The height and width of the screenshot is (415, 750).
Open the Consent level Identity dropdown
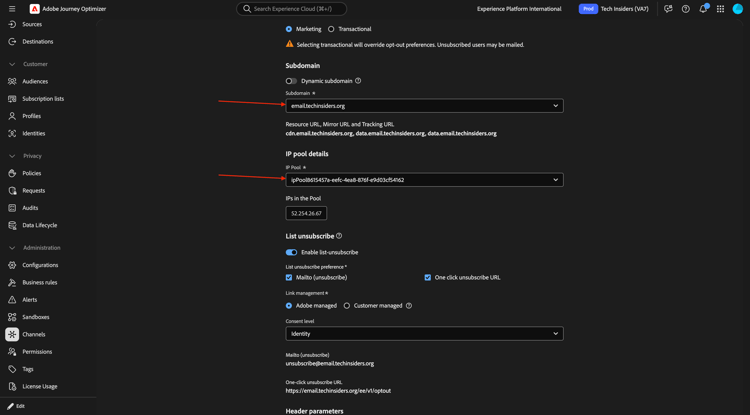coord(424,334)
